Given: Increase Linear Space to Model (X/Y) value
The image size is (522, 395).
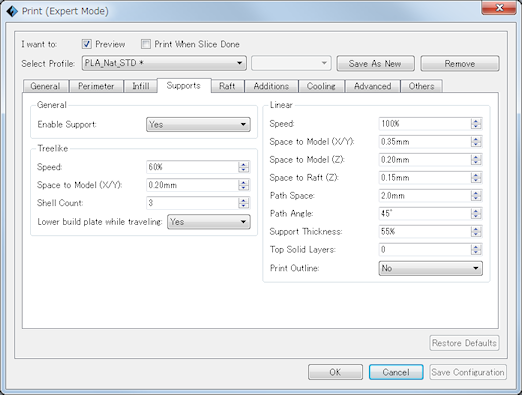Looking at the screenshot, I should click(x=476, y=139).
